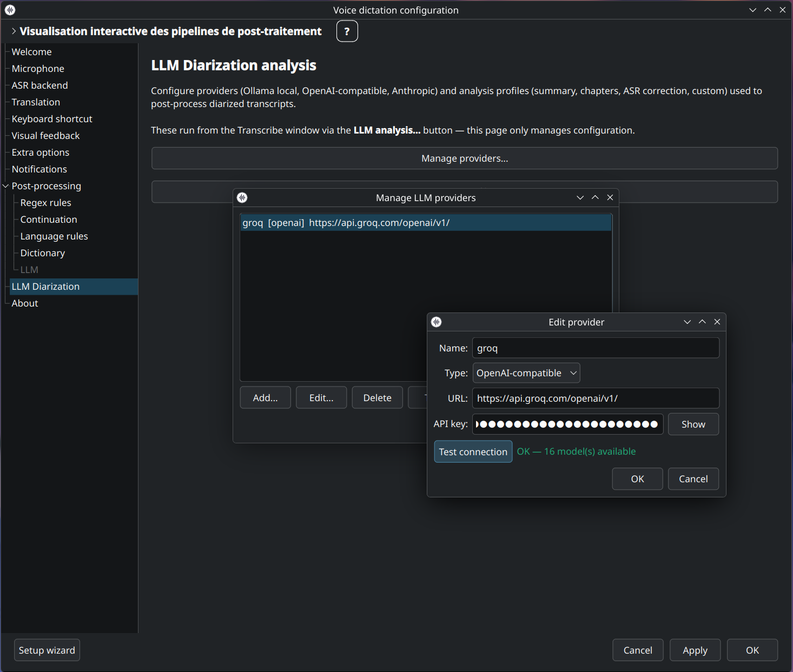Go to ASR backend page
793x672 pixels.
40,85
